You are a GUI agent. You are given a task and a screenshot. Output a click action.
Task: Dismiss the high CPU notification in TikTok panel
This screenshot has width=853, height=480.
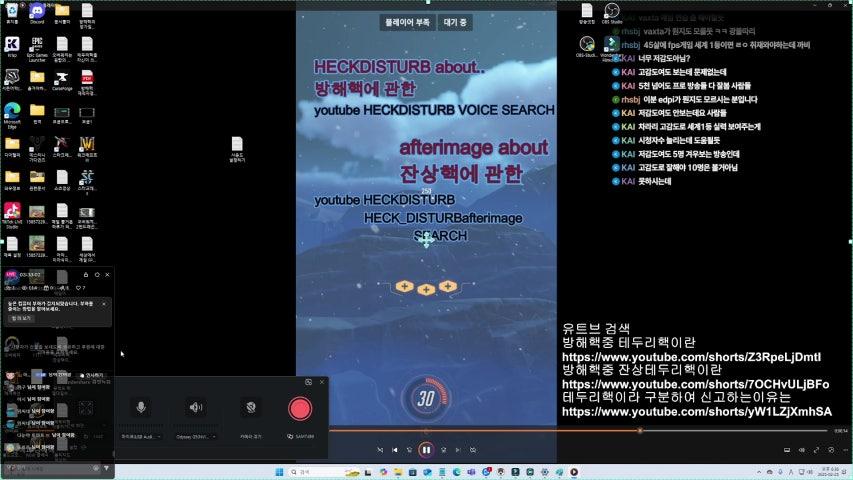[104, 304]
